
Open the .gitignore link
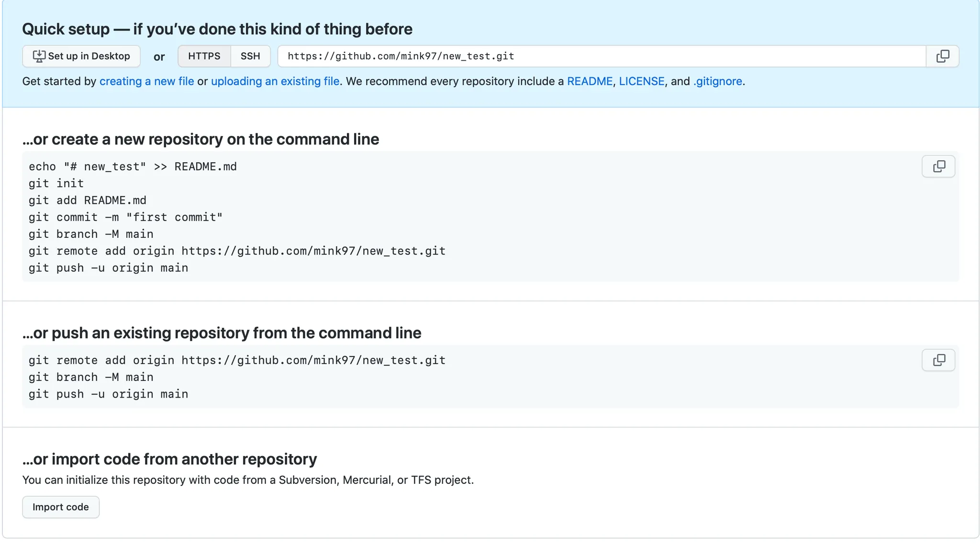click(717, 81)
